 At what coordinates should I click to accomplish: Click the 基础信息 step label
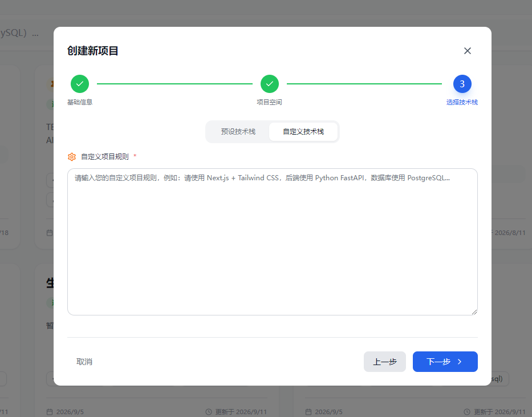pos(80,102)
